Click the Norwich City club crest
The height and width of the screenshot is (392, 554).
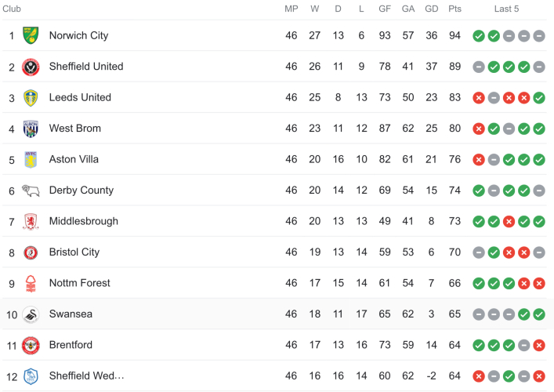coord(31,35)
